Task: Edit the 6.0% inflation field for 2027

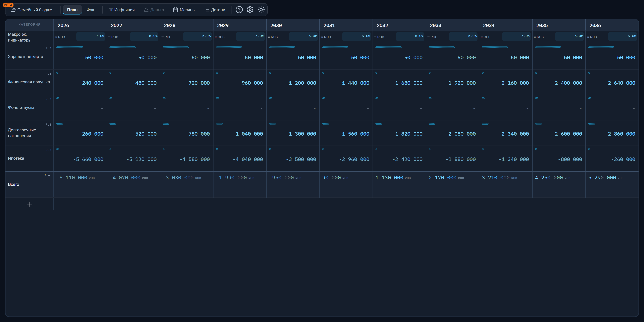Action: click(144, 36)
